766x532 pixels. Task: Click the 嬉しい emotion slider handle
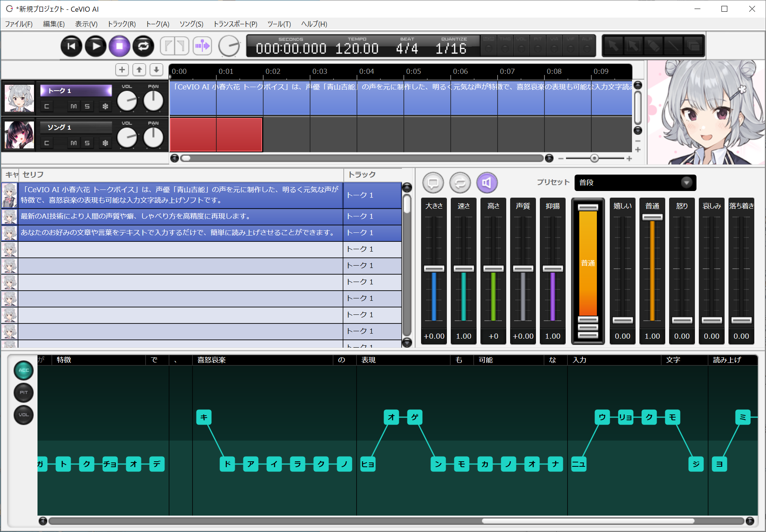[623, 320]
